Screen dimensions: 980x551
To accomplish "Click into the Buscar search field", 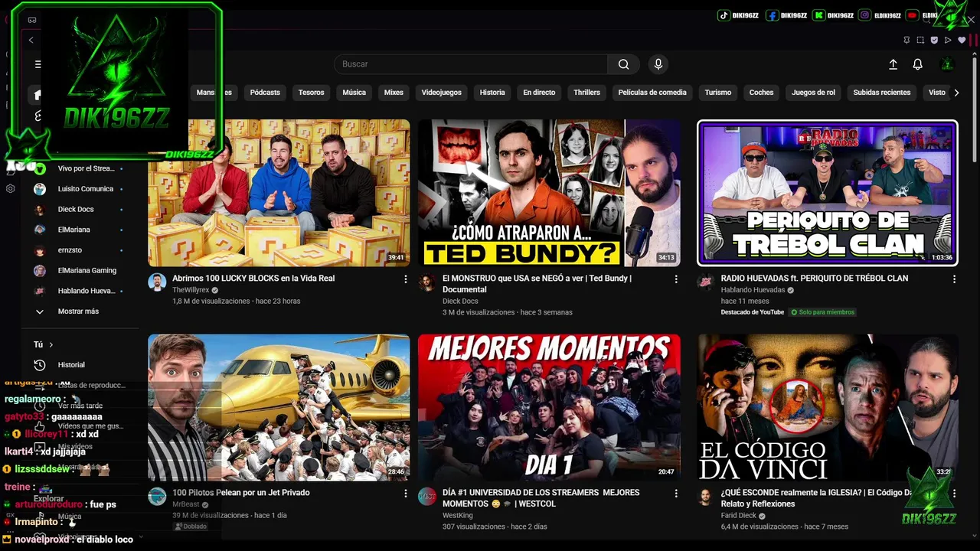I will point(471,64).
